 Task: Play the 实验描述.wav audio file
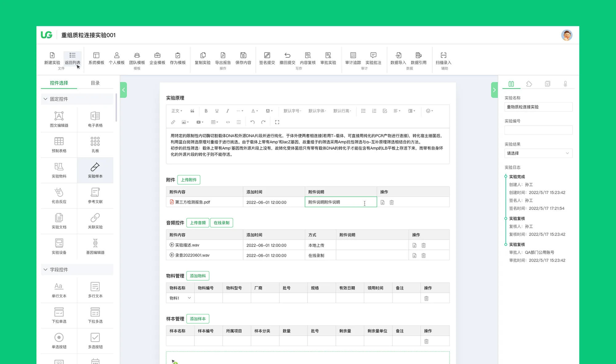point(172,245)
